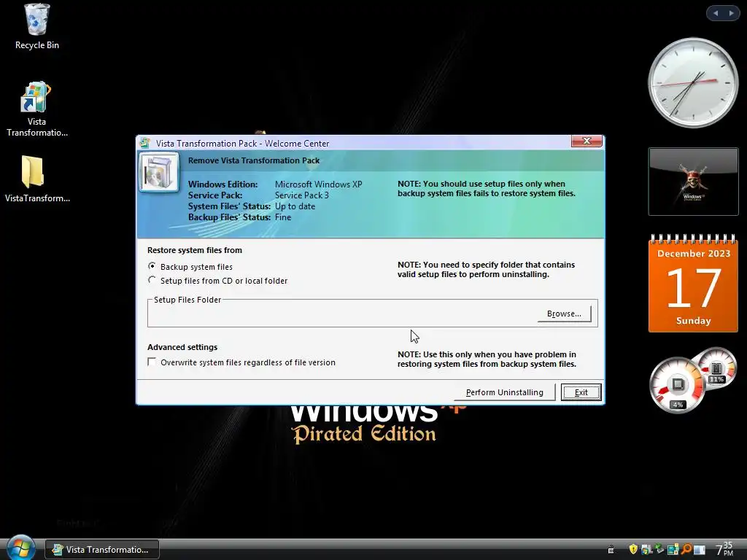
Task: Click the 'Fine' backup status text
Action: pyautogui.click(x=283, y=217)
